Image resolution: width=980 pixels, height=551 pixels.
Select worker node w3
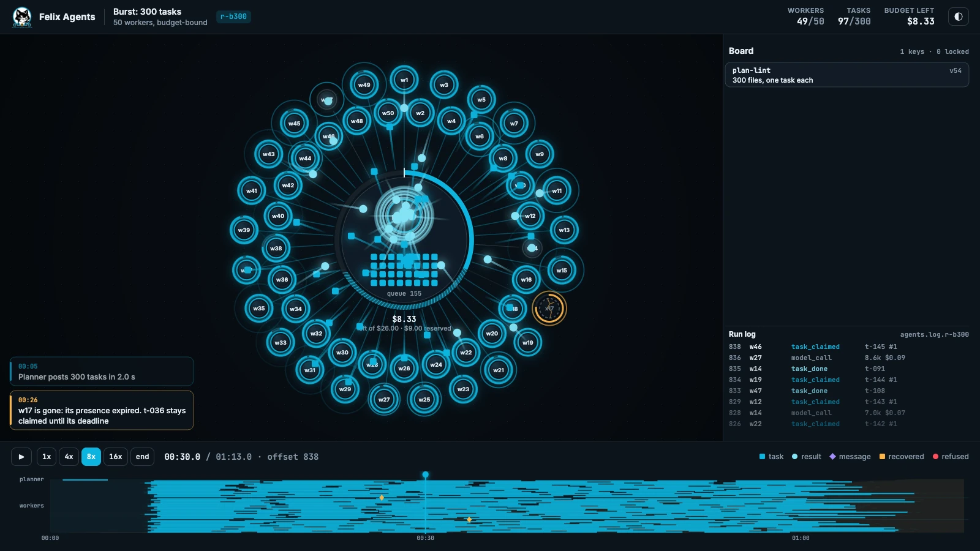click(444, 85)
